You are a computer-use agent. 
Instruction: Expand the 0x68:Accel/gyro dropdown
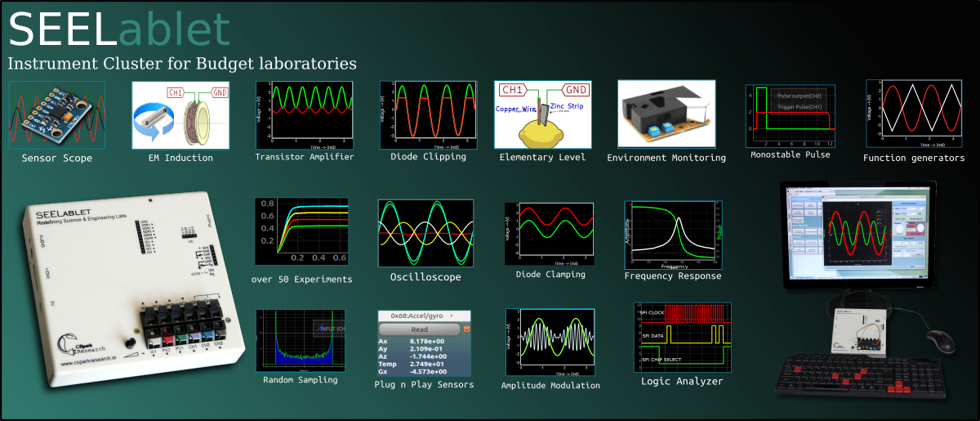pos(425,316)
